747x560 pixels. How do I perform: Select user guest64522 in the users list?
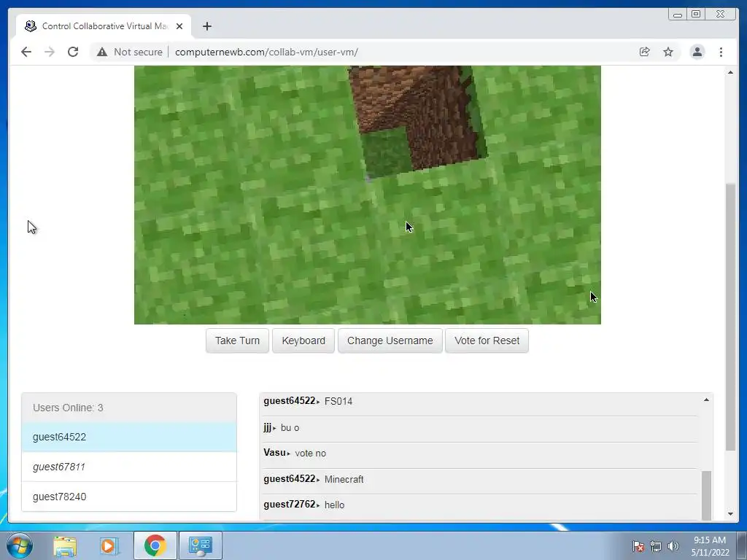point(129,437)
